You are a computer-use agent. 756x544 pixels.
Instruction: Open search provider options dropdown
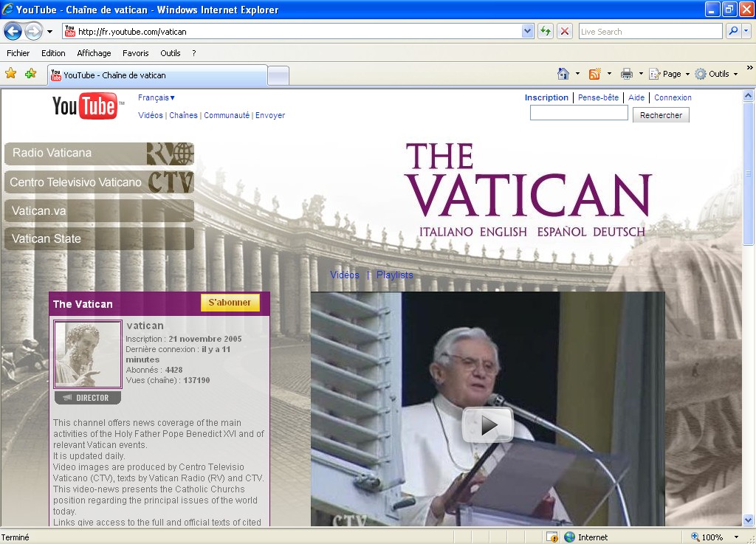pos(746,31)
